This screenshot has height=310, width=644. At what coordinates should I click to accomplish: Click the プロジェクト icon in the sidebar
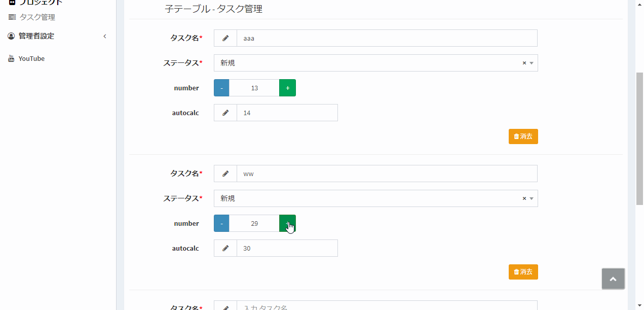11,2
